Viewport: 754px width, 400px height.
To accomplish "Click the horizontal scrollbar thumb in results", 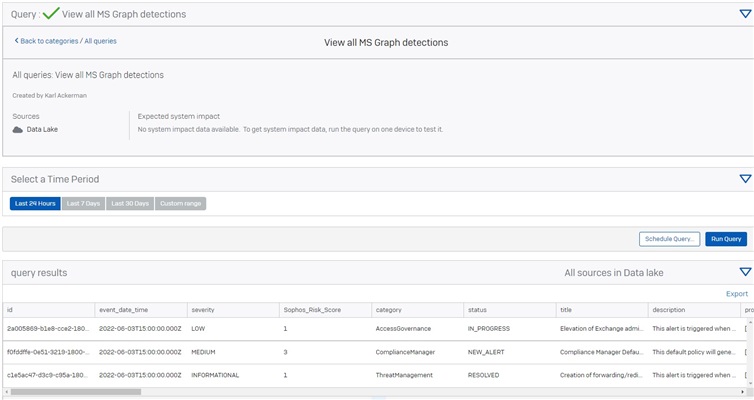I will coord(76,392).
